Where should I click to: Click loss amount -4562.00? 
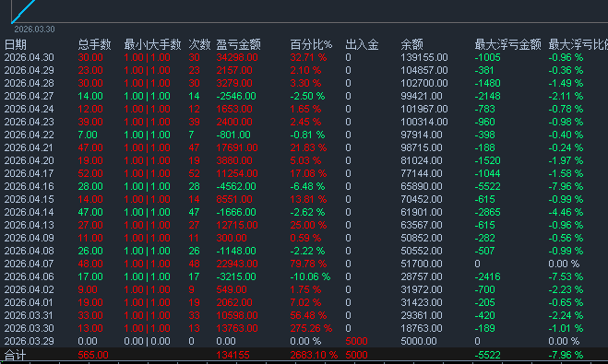[236, 187]
